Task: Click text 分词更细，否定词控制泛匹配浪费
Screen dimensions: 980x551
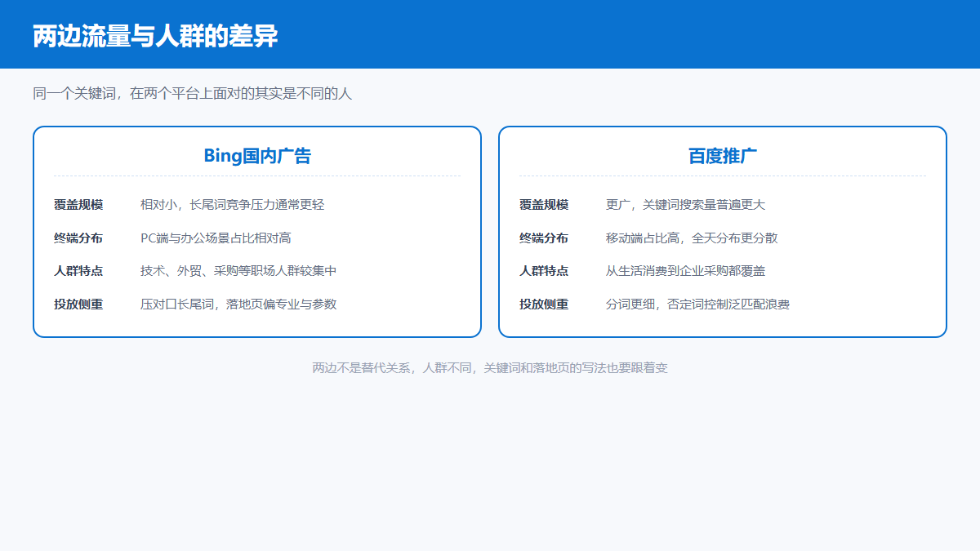Action: coord(698,304)
